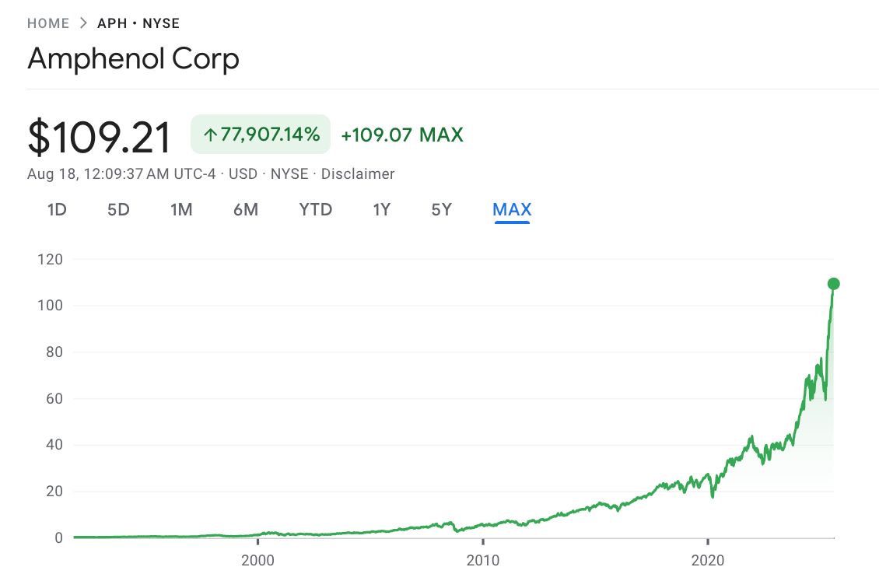Open the HOME breadcrumb link
The width and height of the screenshot is (879, 588).
coord(48,23)
